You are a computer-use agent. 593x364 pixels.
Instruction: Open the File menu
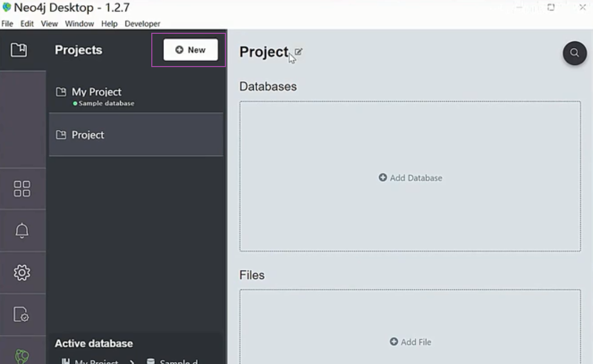tap(7, 24)
